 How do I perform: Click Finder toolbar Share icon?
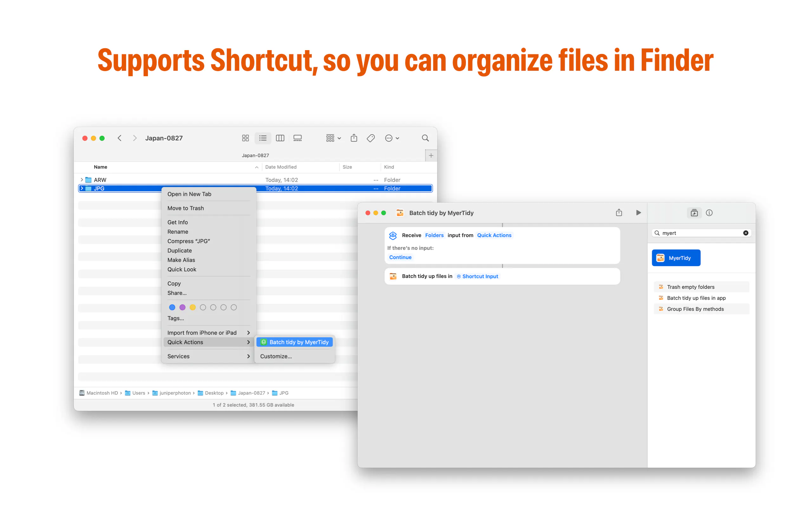[354, 138]
